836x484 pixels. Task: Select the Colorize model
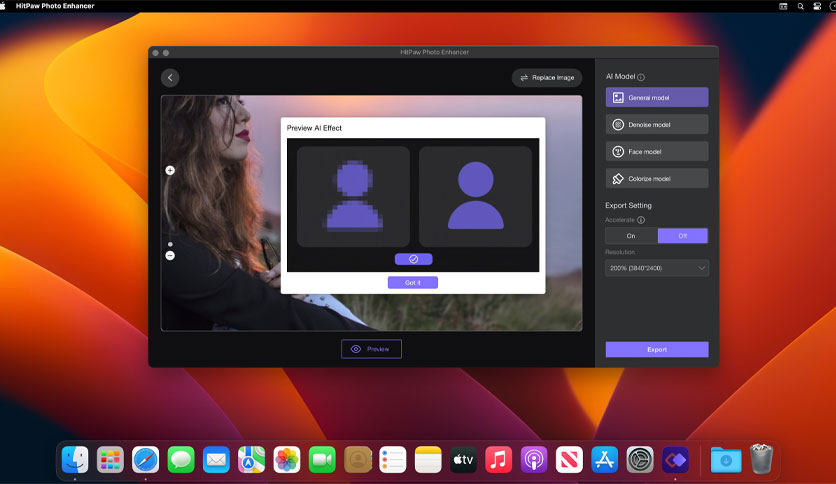(x=657, y=179)
